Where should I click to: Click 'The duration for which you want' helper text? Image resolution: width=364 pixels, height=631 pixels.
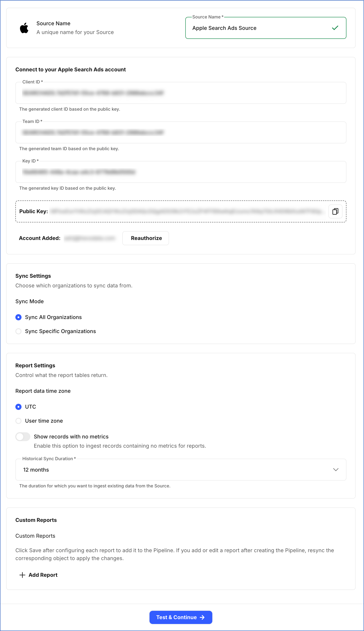[x=95, y=486]
